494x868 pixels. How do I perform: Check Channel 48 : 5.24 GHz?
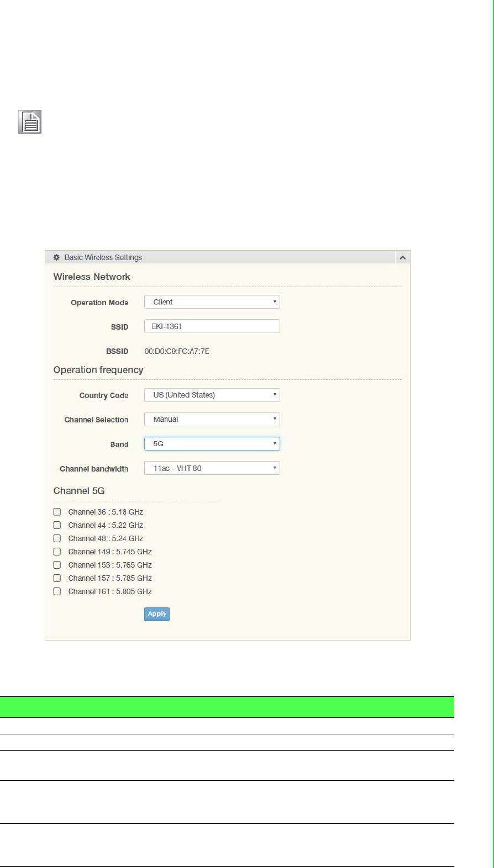pos(57,538)
